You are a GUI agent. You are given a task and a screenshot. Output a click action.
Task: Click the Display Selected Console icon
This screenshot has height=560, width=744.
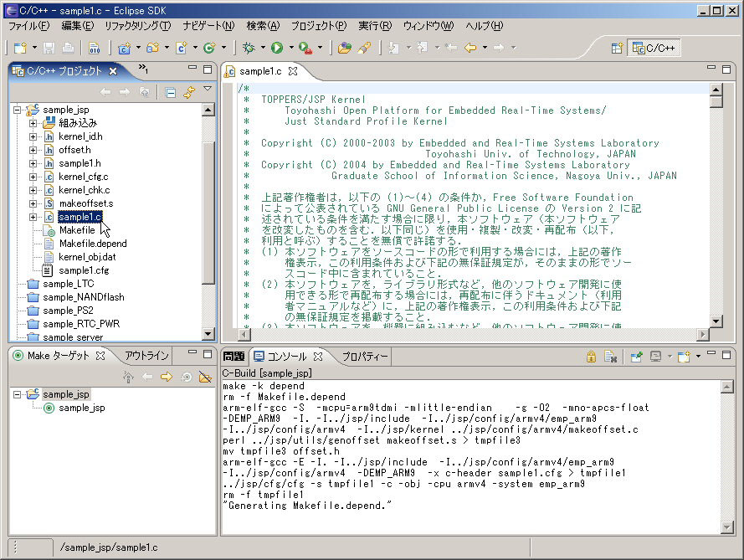pos(656,357)
